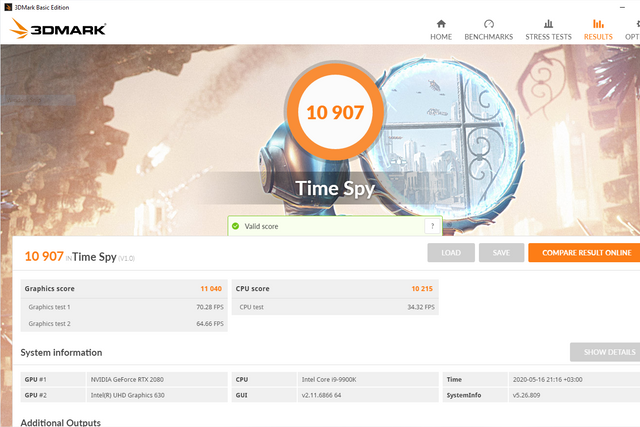Open the HOME tab
The width and height of the screenshot is (640, 427).
coord(441,30)
